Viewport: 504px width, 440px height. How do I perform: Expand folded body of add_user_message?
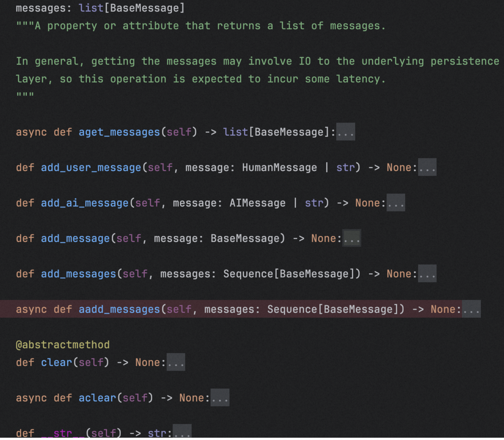[x=427, y=167]
